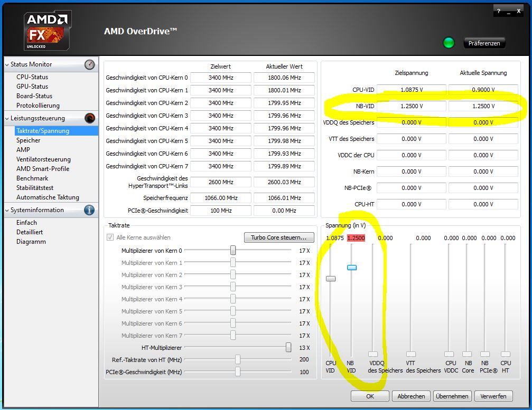Click the CPU HT voltage slider handle
This screenshot has height=410, width=532.
click(506, 354)
